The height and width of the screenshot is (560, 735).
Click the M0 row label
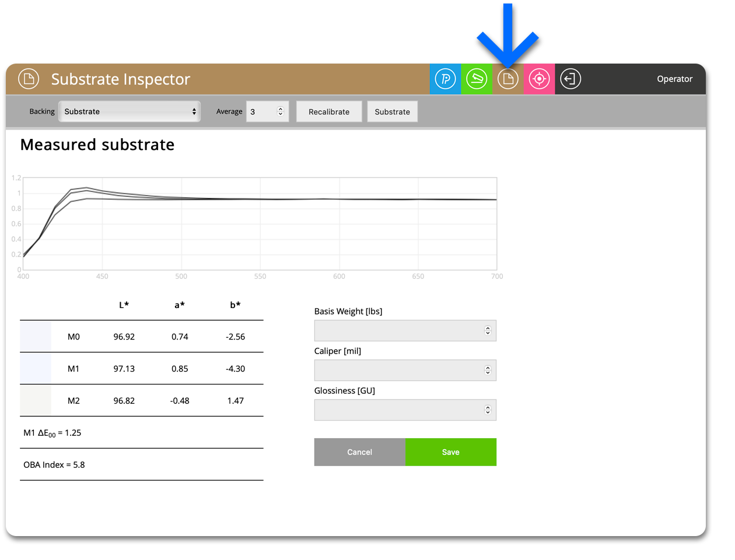coord(73,337)
